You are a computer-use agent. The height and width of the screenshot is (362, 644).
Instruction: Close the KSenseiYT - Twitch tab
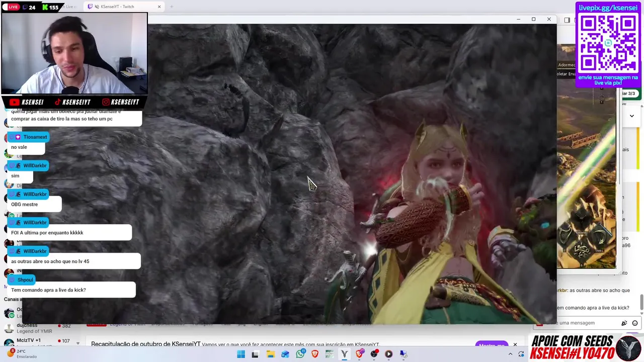point(159,7)
